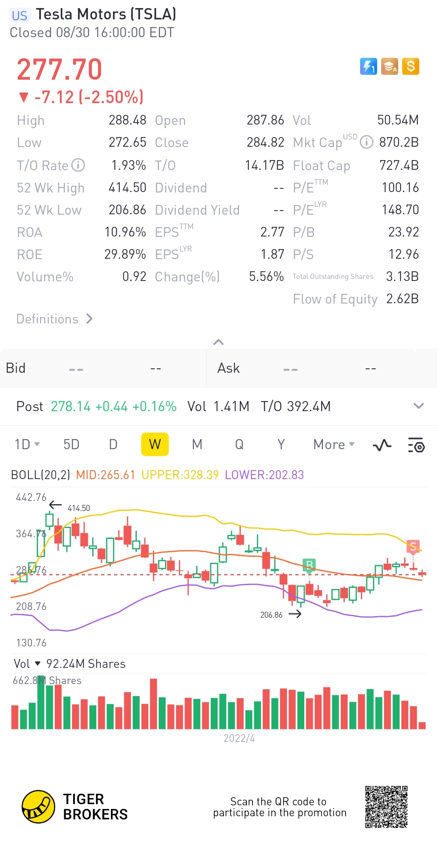The width and height of the screenshot is (437, 868).
Task: Tap the blue lightning bolt icon
Action: coord(368,66)
